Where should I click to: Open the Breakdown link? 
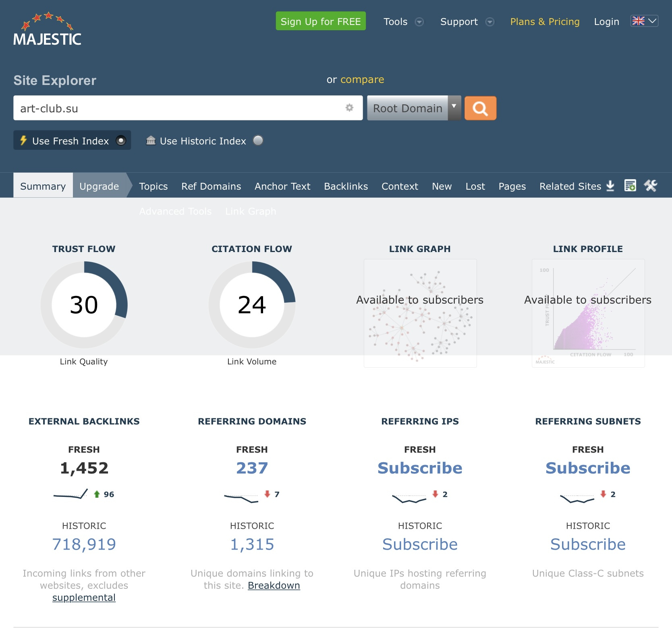[x=274, y=585]
